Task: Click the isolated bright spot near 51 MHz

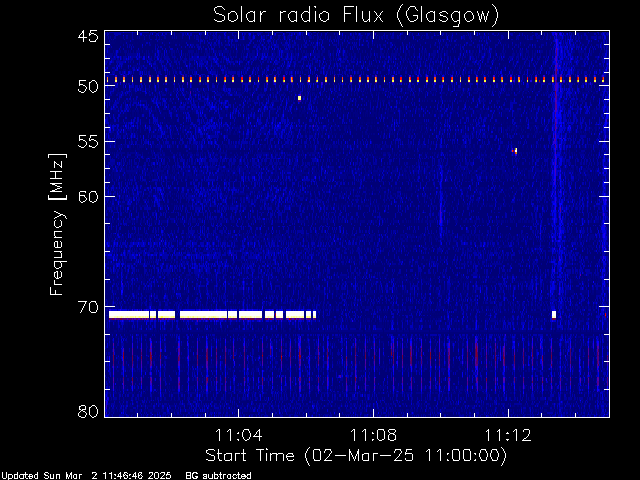Action: (299, 98)
